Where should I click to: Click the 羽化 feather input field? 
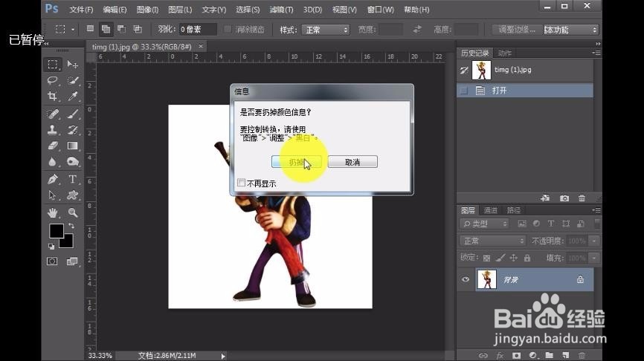pos(197,29)
